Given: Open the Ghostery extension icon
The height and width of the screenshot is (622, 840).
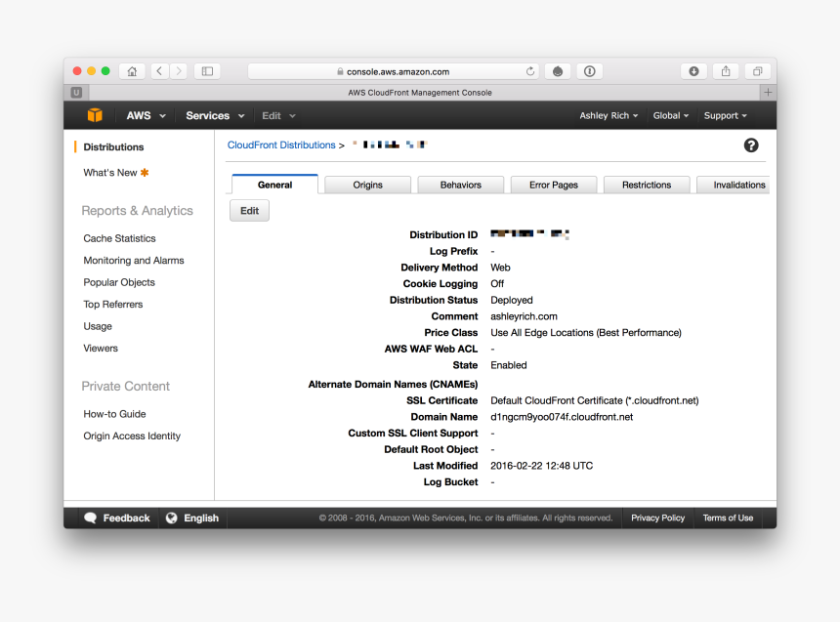Looking at the screenshot, I should (558, 71).
